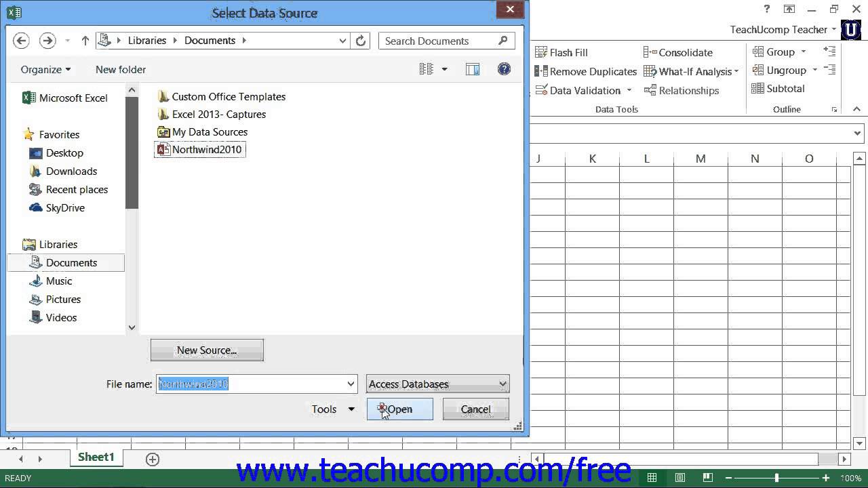This screenshot has height=488, width=868.
Task: Select the Northwind2010 database file
Action: pyautogui.click(x=199, y=150)
